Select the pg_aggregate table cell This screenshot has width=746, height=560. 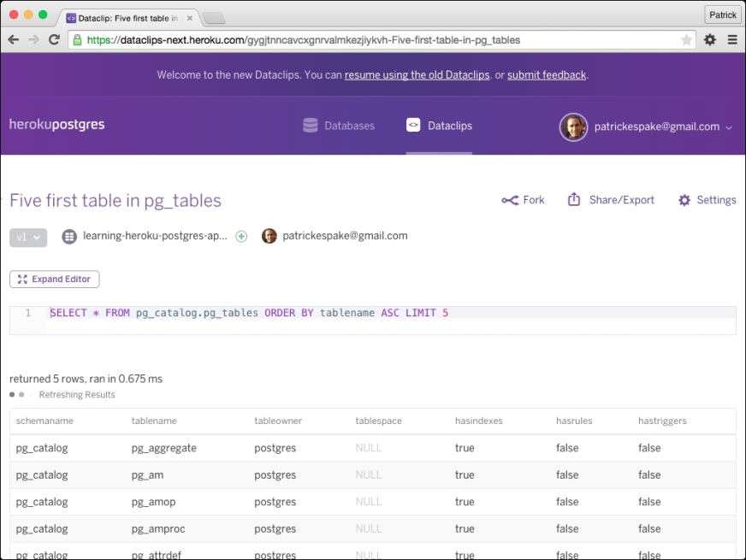click(164, 448)
